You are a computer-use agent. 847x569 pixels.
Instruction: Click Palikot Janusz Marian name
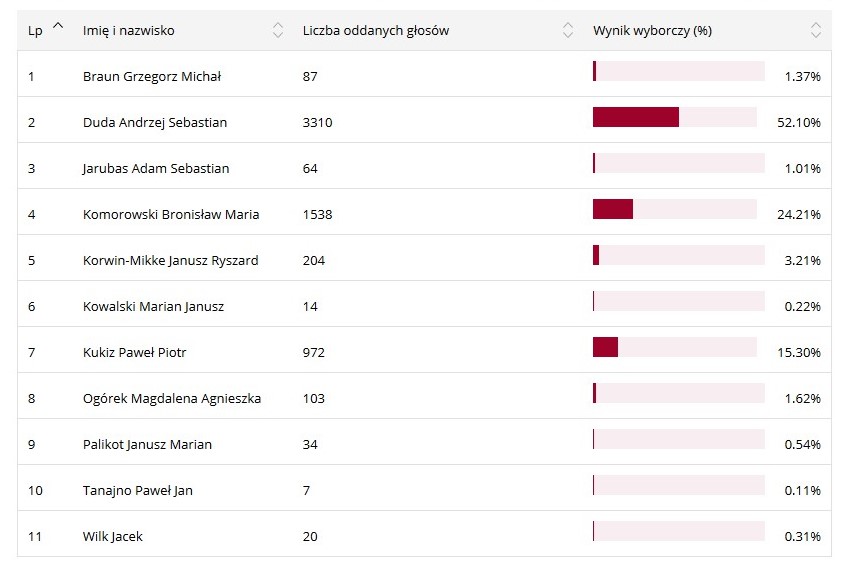tap(147, 445)
